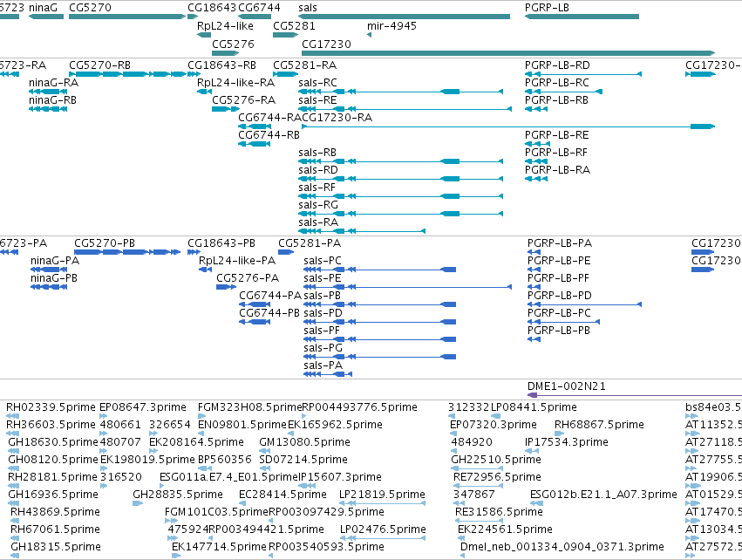The image size is (742, 560).
Task: Select the sals gene bar glyph
Action: (404, 17)
